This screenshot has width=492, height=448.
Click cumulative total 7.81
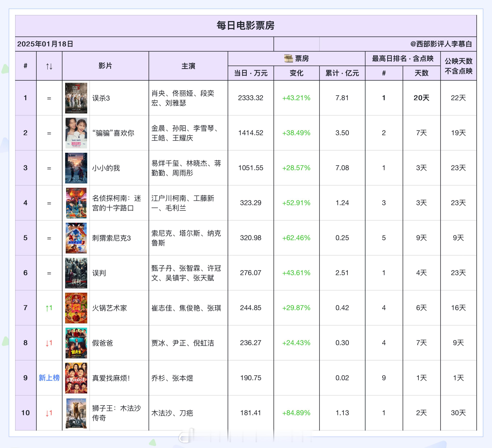[342, 98]
